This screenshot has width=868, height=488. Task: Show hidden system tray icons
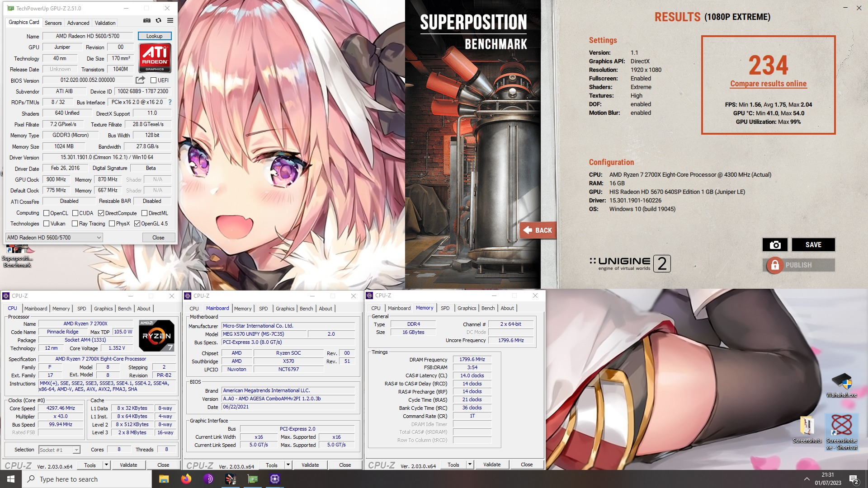coord(807,479)
